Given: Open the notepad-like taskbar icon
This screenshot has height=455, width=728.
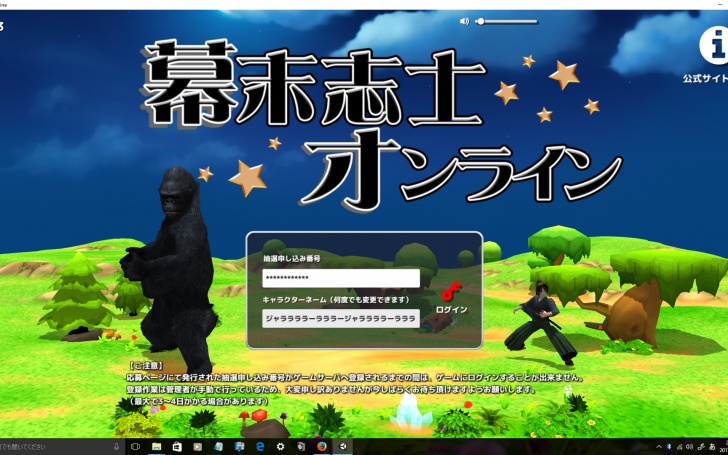Looking at the screenshot, I should (x=219, y=447).
